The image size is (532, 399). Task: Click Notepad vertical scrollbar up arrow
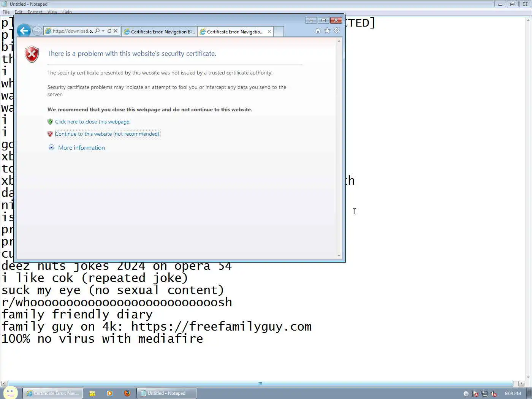tap(528, 20)
